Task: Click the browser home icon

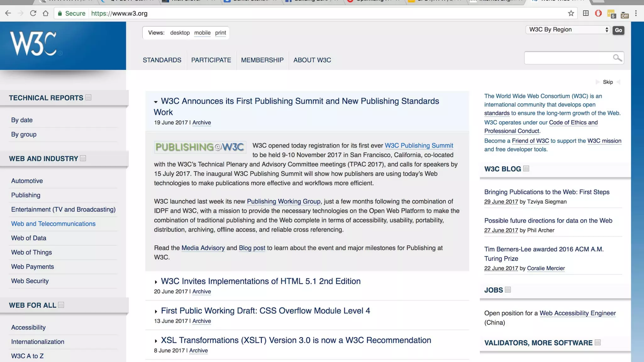Action: [46, 13]
